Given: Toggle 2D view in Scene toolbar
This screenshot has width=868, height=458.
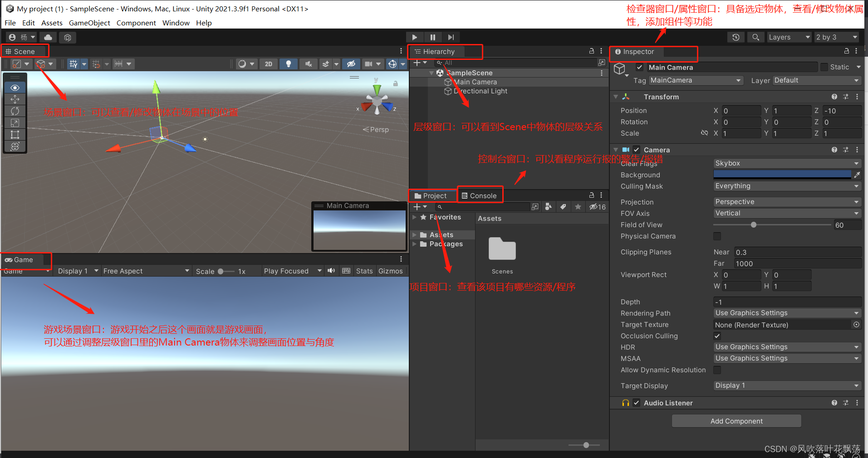Looking at the screenshot, I should [x=269, y=64].
